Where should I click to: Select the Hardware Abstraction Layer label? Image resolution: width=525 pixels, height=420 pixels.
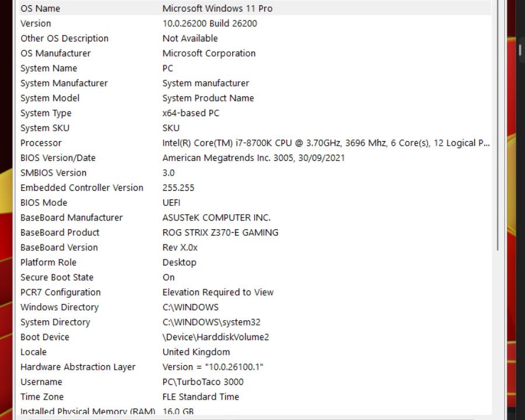point(78,367)
